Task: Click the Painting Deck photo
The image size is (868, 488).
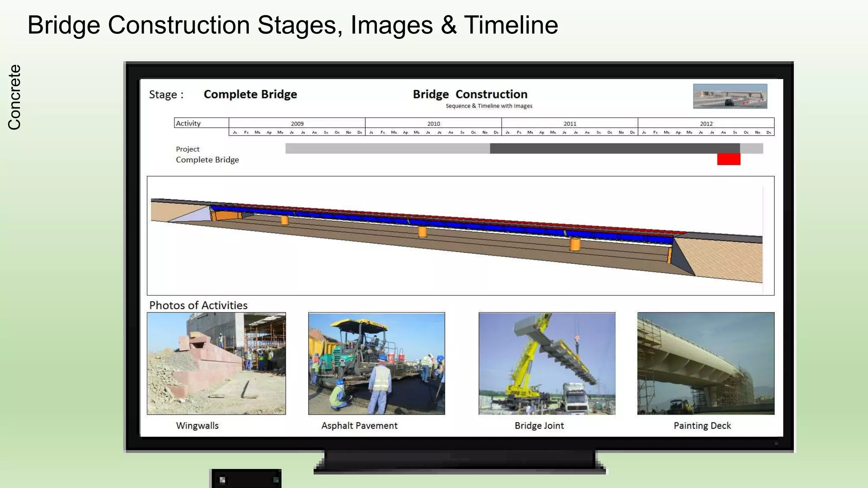Action: point(706,363)
